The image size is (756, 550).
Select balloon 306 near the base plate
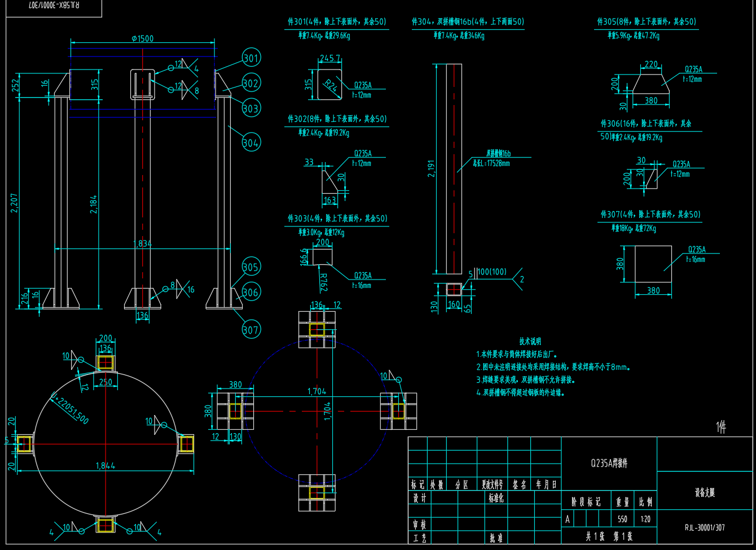251,292
